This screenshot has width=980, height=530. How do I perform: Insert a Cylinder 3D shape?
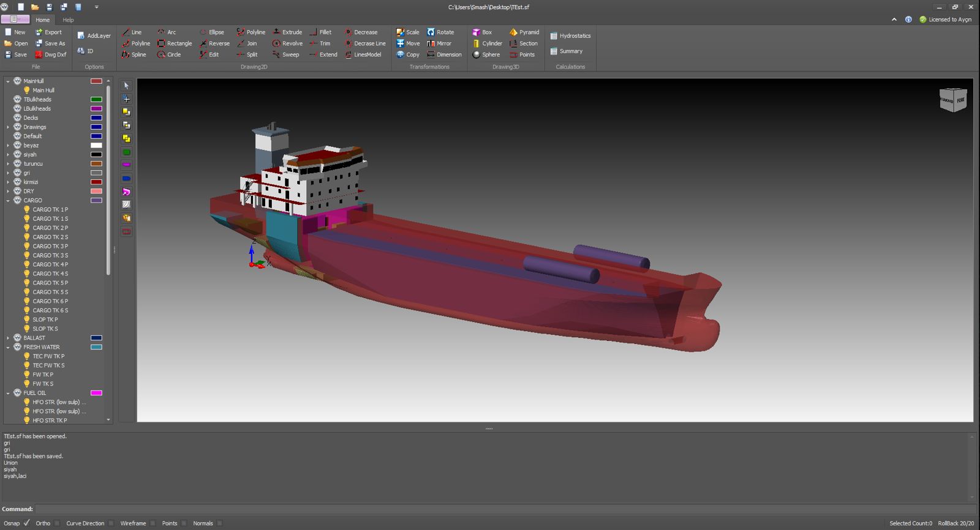point(487,43)
